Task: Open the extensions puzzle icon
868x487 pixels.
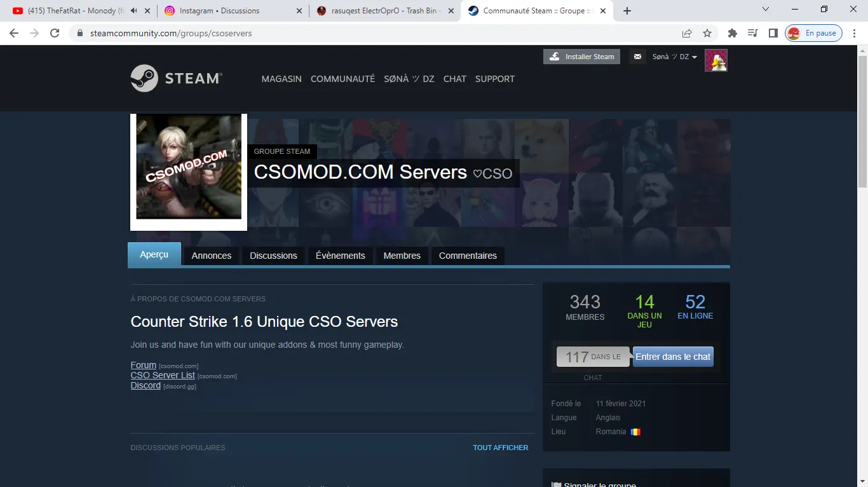Action: (733, 33)
